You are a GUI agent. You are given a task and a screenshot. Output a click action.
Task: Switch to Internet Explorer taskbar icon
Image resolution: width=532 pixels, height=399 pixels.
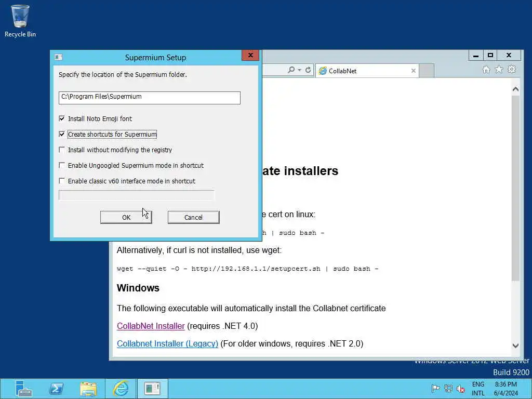point(121,389)
